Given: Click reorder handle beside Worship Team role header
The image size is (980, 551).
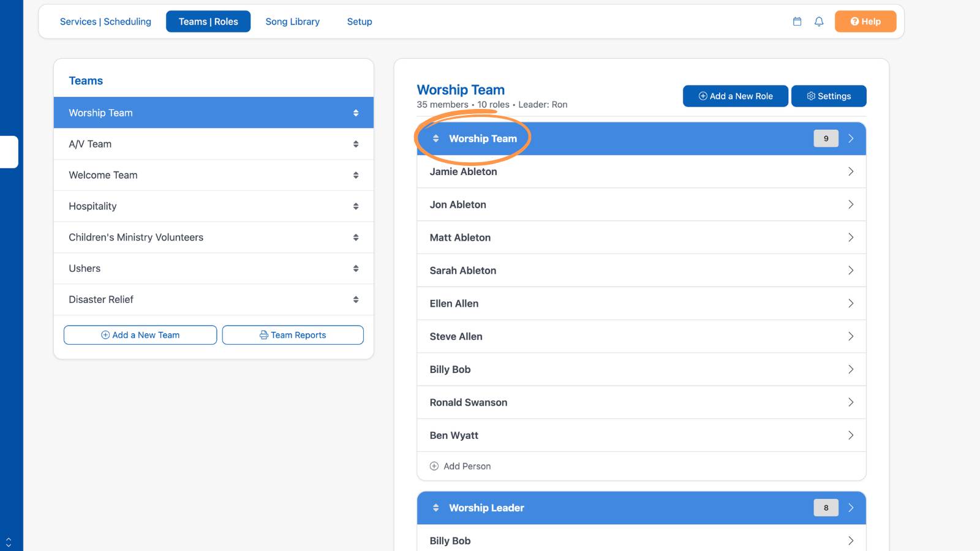Looking at the screenshot, I should coord(435,138).
